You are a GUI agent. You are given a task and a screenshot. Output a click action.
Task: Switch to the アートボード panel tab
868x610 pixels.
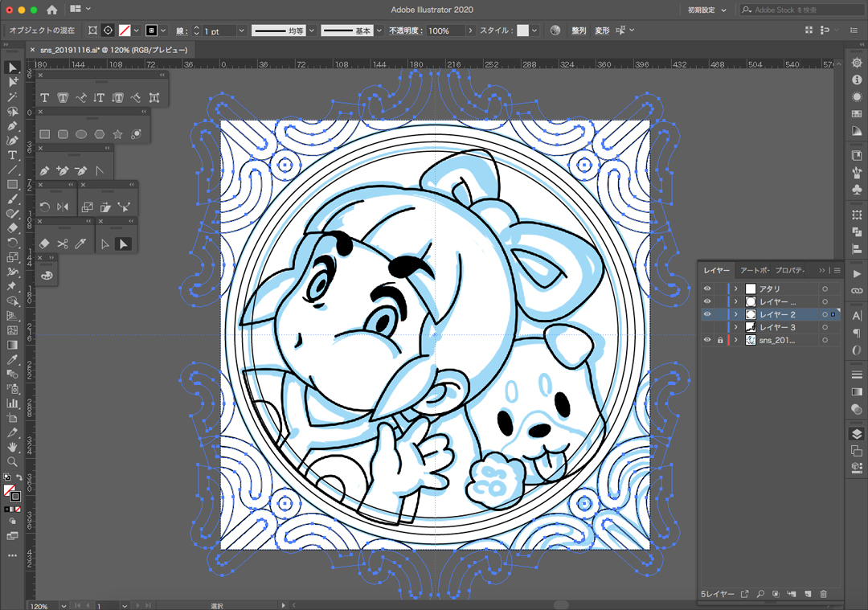(x=755, y=270)
